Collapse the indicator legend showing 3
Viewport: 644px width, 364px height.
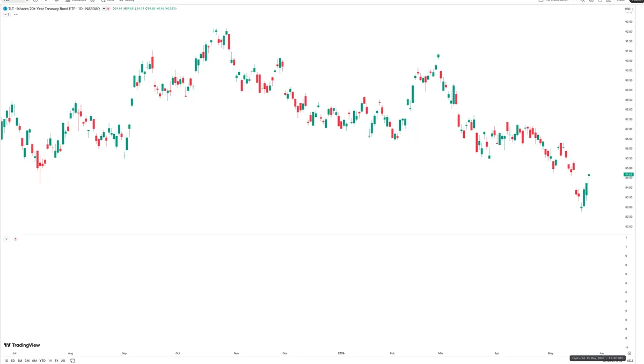point(7,14)
